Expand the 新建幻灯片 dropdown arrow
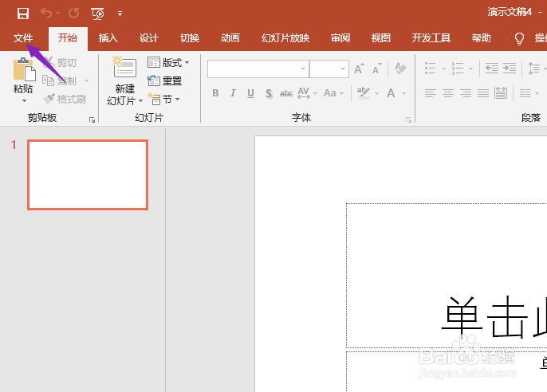 tap(140, 100)
